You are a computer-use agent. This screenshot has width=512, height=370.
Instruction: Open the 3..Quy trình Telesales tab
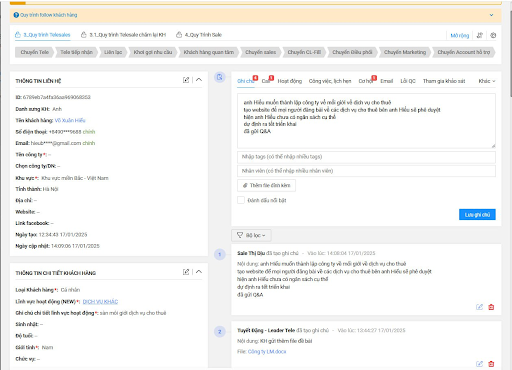pos(43,35)
